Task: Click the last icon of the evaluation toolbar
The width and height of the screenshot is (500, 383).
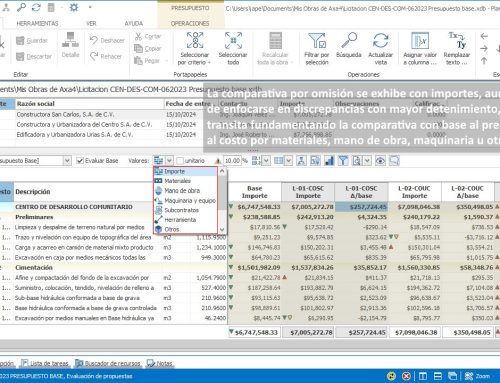Action: point(394,161)
